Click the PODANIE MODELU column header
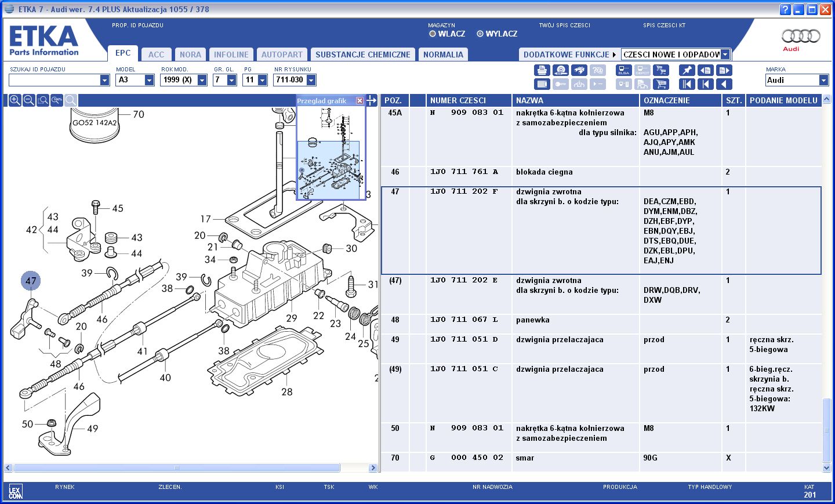 coord(783,100)
